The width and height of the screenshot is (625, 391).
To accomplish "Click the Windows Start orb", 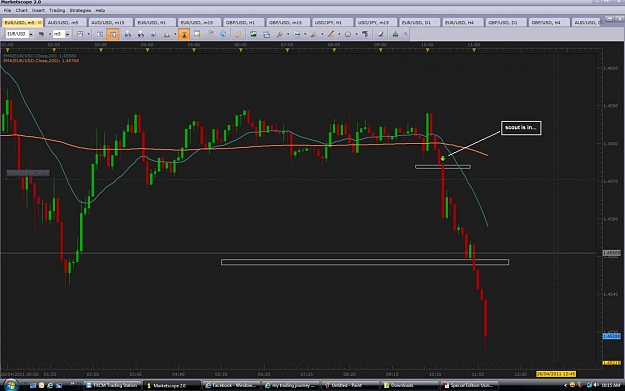I will click(x=11, y=385).
